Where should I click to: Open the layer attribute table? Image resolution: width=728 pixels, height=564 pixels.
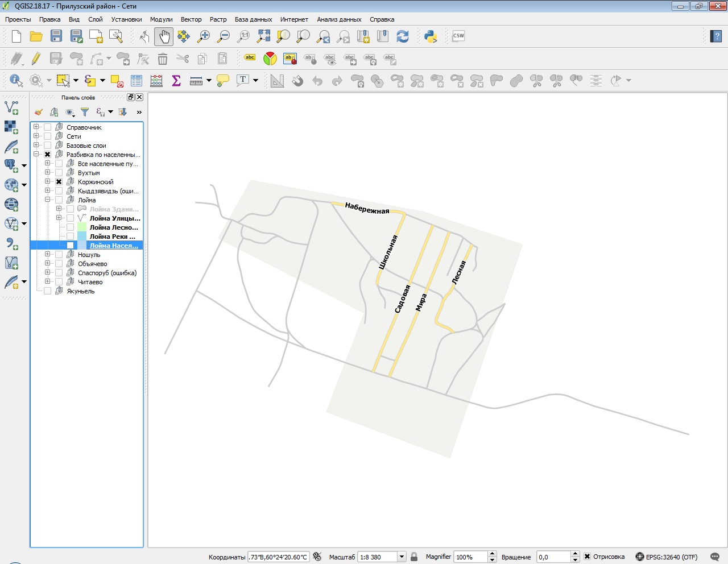click(x=136, y=80)
